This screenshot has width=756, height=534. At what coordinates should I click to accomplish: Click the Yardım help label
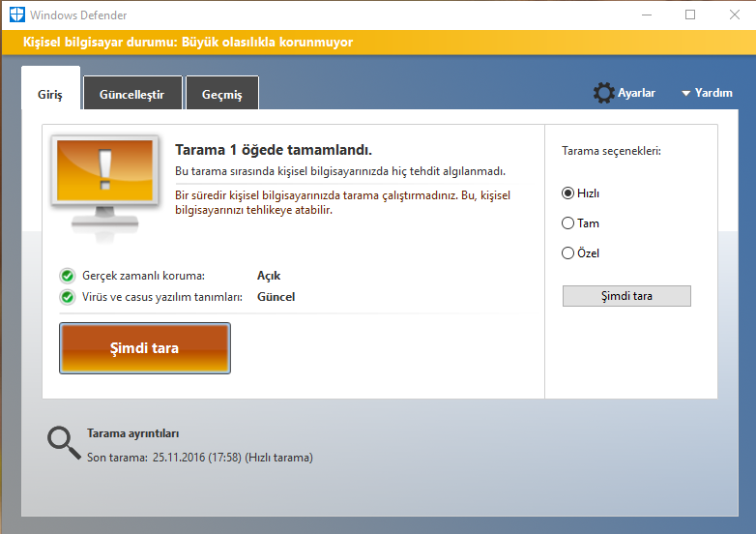713,93
